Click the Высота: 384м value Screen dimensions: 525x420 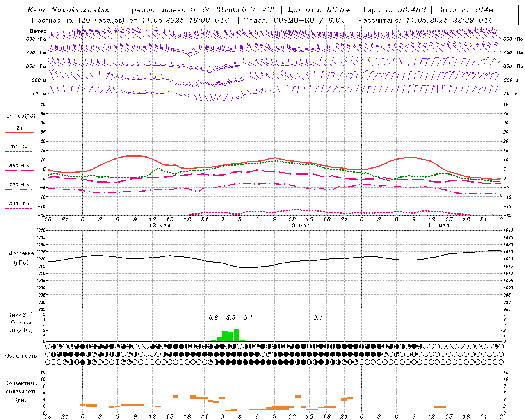click(x=465, y=10)
